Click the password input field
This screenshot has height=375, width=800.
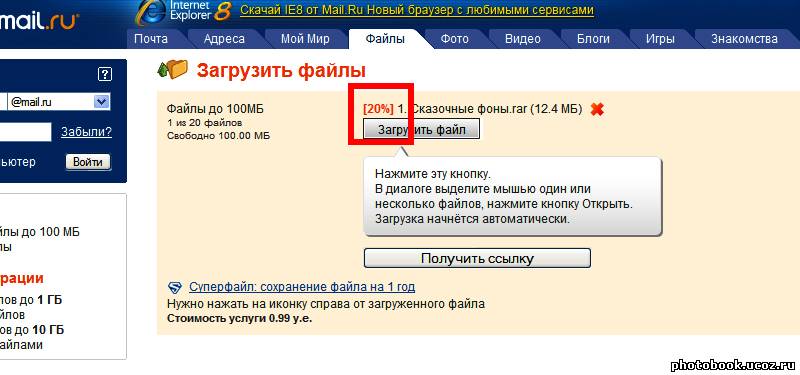26,132
